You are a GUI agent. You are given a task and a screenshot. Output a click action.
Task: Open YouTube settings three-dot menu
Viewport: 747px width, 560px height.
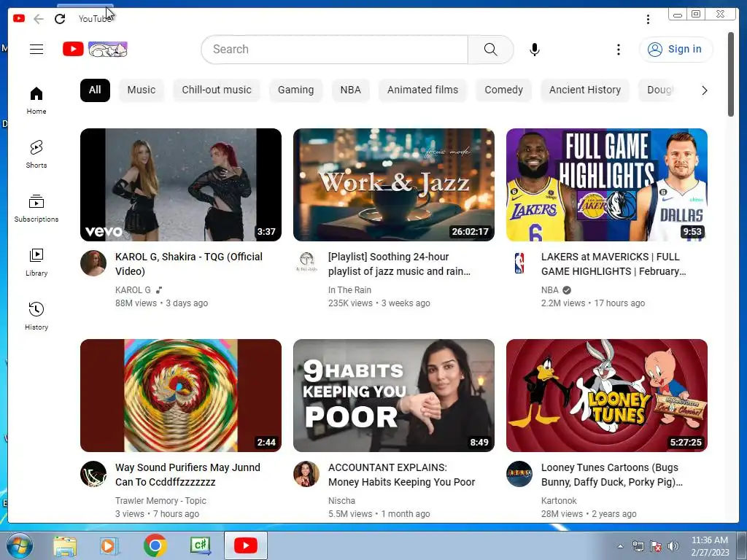(x=619, y=49)
